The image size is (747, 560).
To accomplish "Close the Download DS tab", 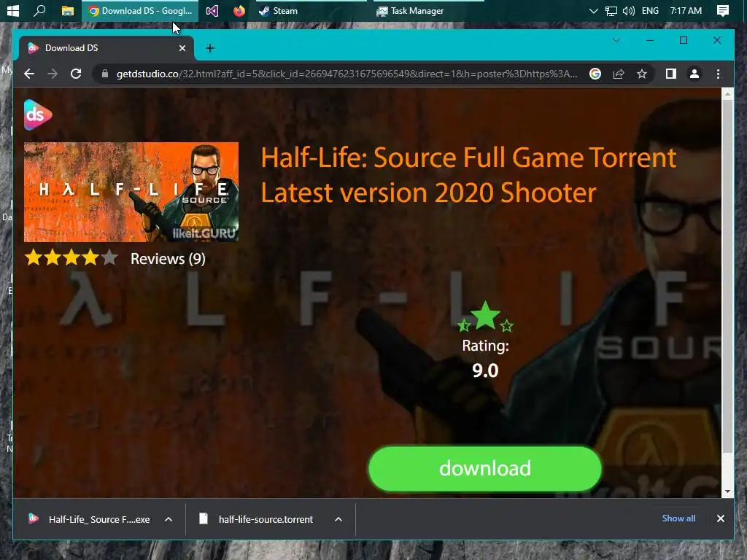I will 182,48.
